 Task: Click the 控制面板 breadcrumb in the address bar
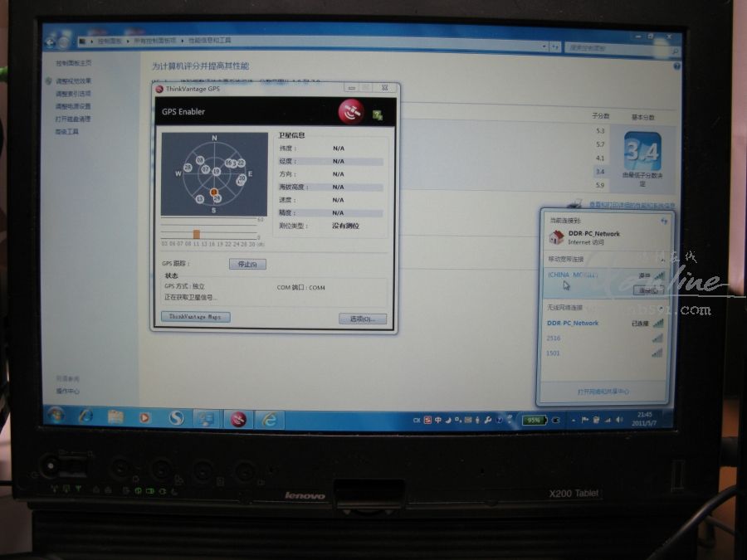point(110,41)
